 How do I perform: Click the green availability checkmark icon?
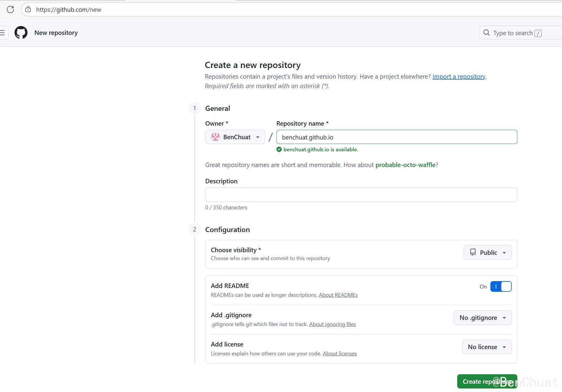(279, 150)
